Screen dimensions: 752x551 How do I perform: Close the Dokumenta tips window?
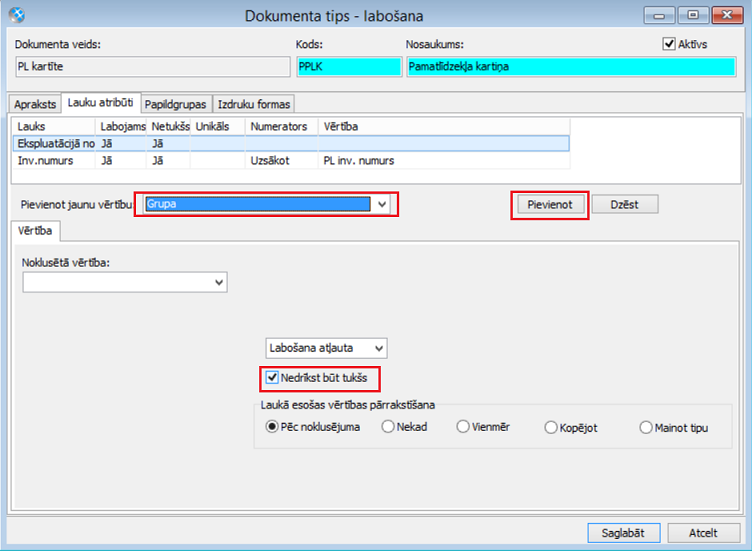pos(728,15)
